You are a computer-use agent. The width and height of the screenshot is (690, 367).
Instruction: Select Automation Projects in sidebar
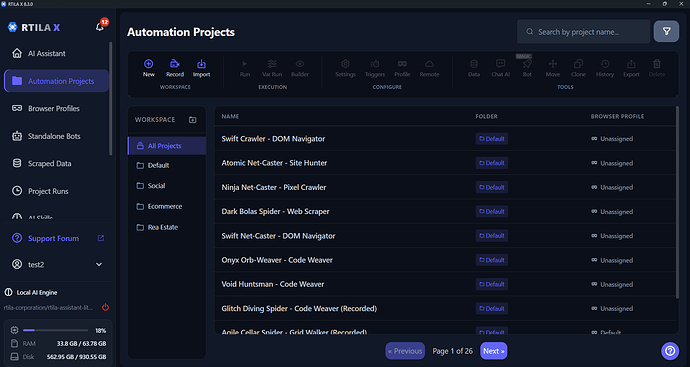(x=56, y=81)
